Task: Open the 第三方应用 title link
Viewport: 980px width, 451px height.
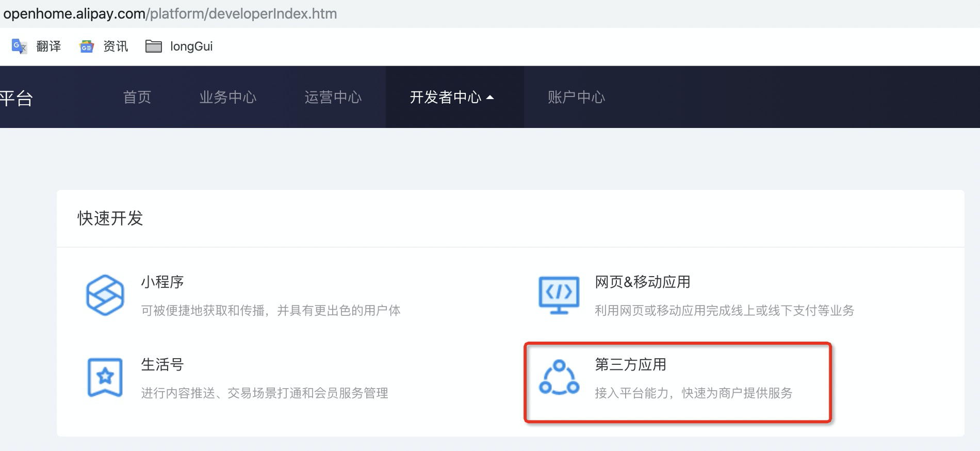Action: (x=631, y=364)
